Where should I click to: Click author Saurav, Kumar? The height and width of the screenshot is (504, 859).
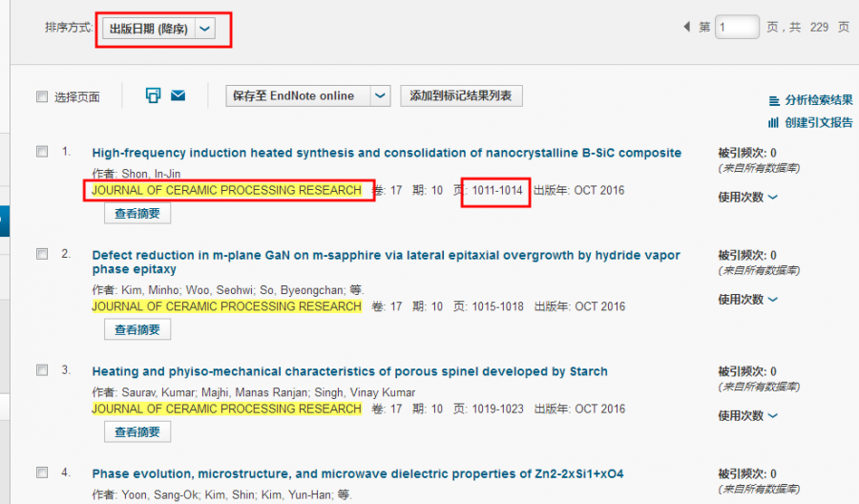pyautogui.click(x=157, y=392)
